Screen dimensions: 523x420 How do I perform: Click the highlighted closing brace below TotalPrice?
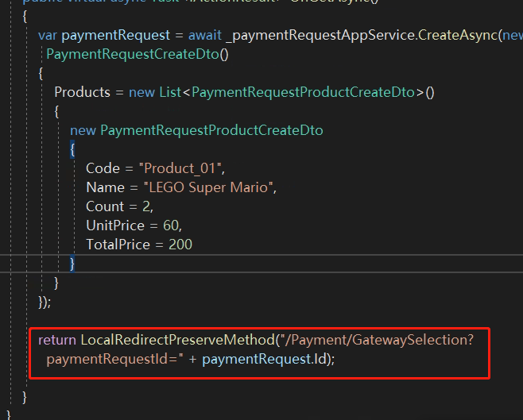pyautogui.click(x=72, y=263)
